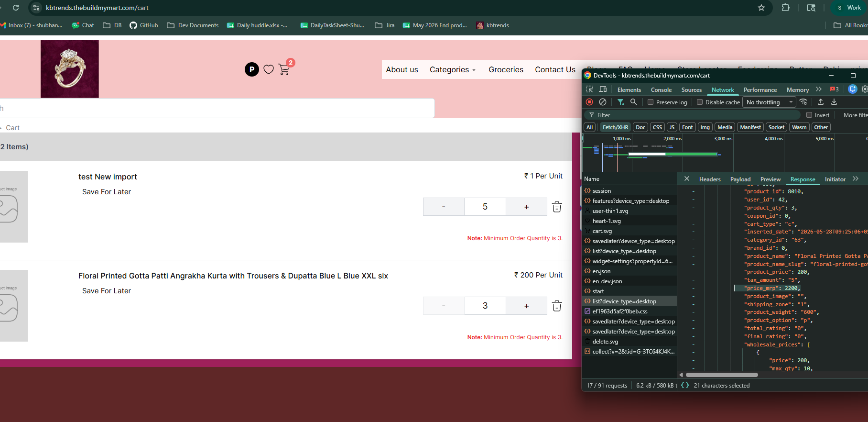868x422 pixels.
Task: Open DevTools settings gear
Action: point(865,89)
